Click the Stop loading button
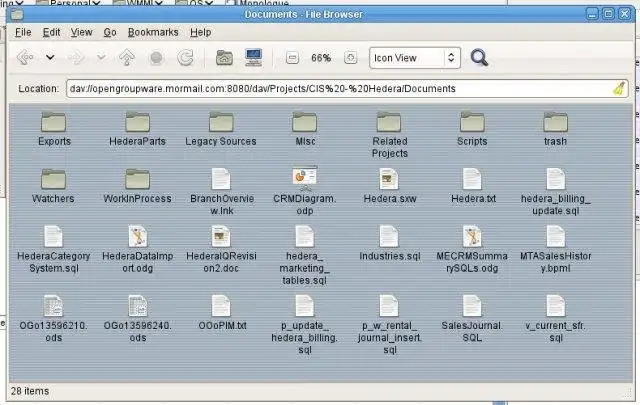Viewport: 640px width, 405px height. click(156, 58)
